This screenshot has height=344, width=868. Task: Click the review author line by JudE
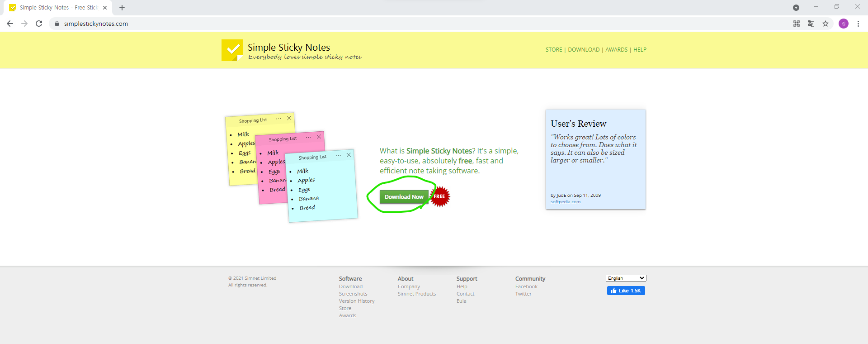[576, 196]
